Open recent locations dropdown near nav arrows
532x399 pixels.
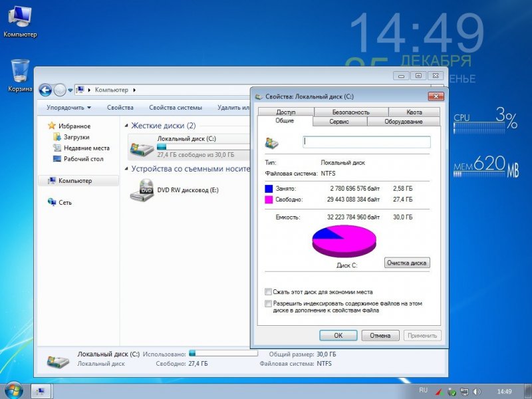(70, 90)
